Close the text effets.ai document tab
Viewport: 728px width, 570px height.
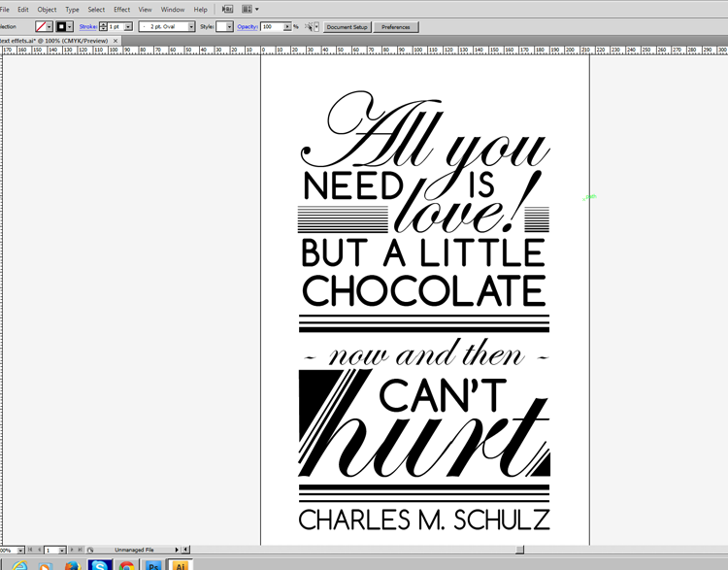coord(116,41)
